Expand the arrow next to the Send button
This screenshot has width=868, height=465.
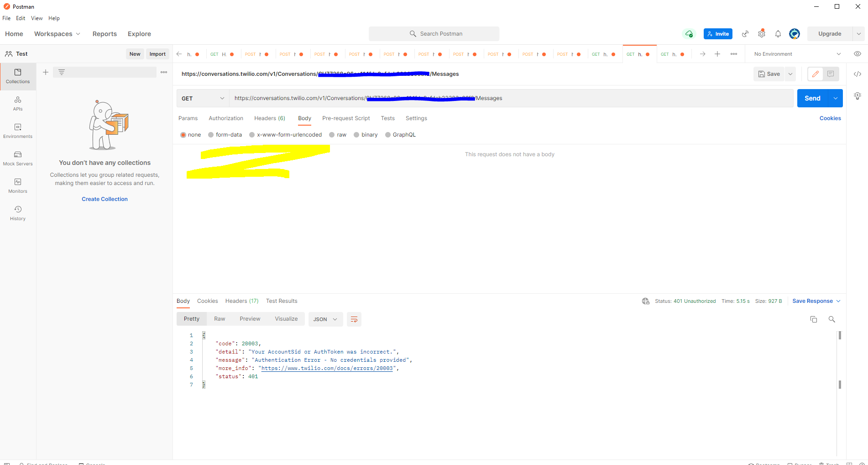tap(836, 98)
